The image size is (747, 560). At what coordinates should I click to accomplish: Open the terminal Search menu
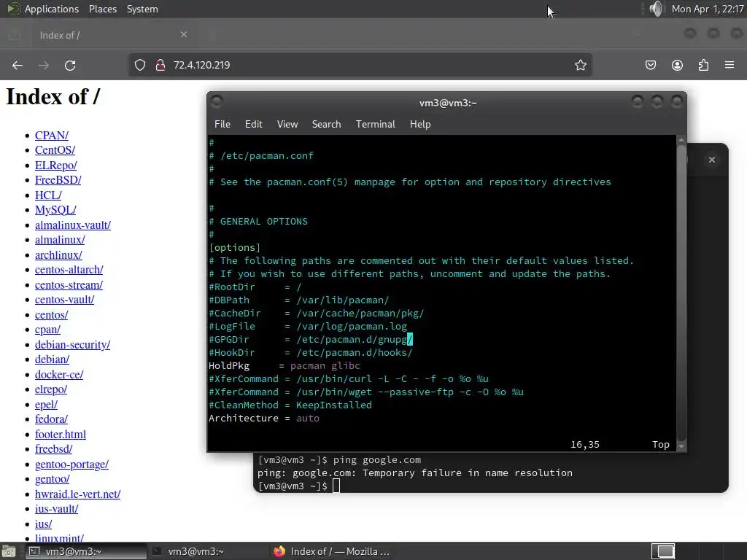326,124
